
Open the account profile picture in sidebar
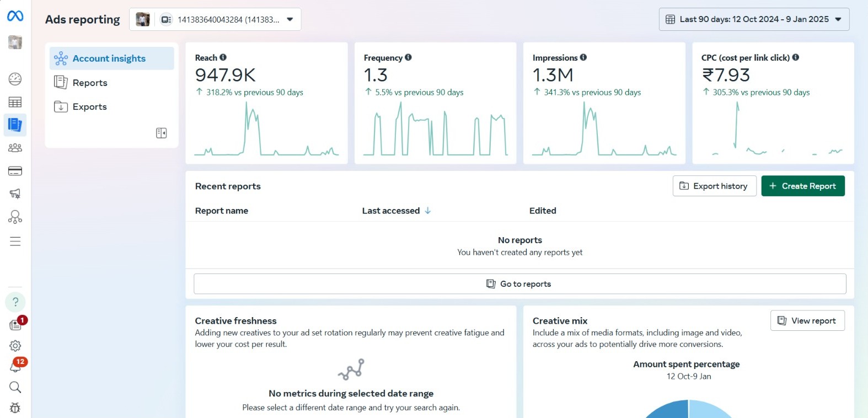coord(15,42)
